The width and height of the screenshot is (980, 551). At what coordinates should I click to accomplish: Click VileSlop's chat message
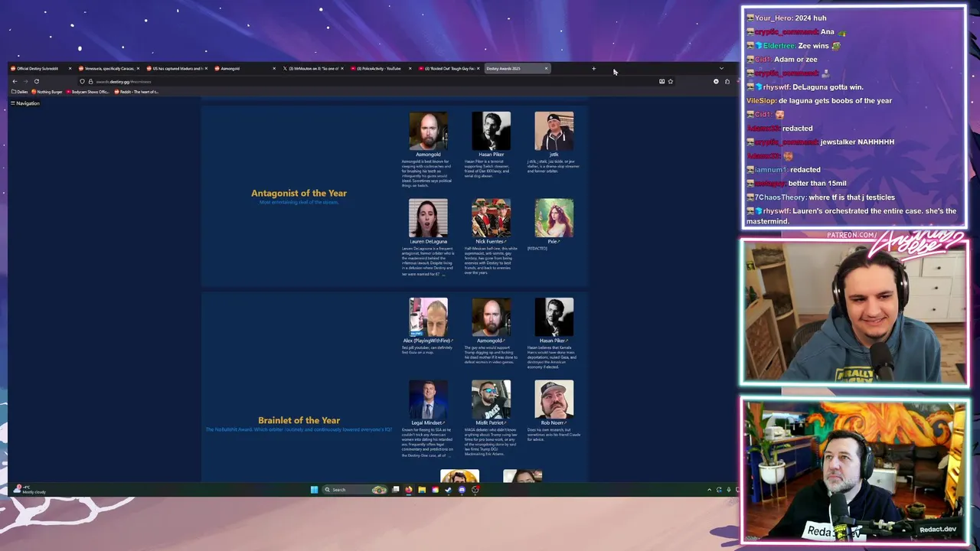[819, 101]
